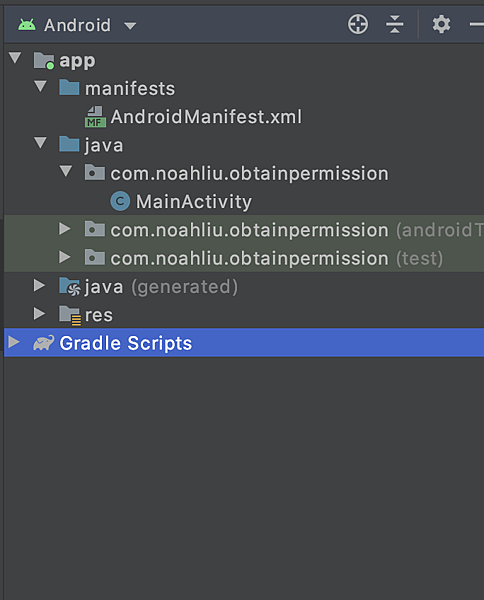Click the hide panel minus icon
484x600 pixels.
point(477,24)
